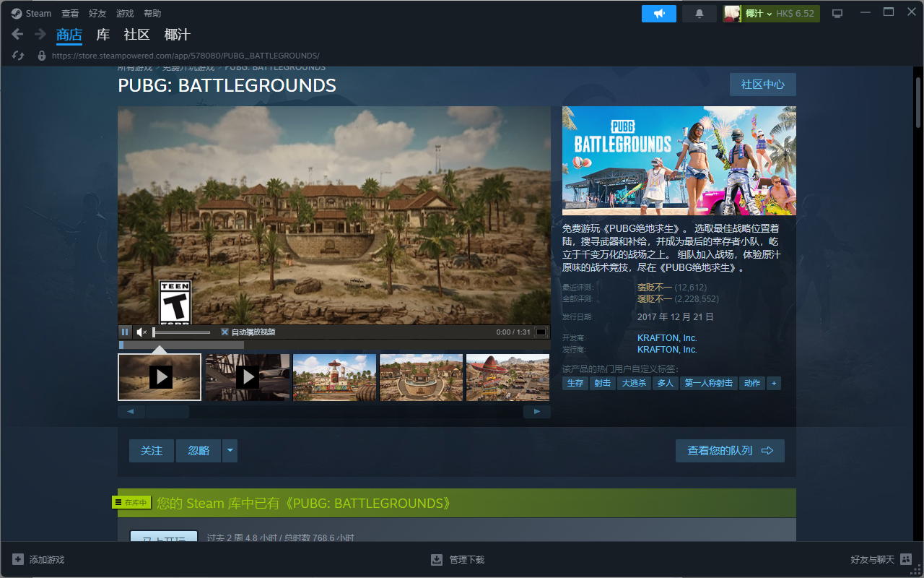Click the 管理下载 label
924x578 pixels.
point(467,560)
